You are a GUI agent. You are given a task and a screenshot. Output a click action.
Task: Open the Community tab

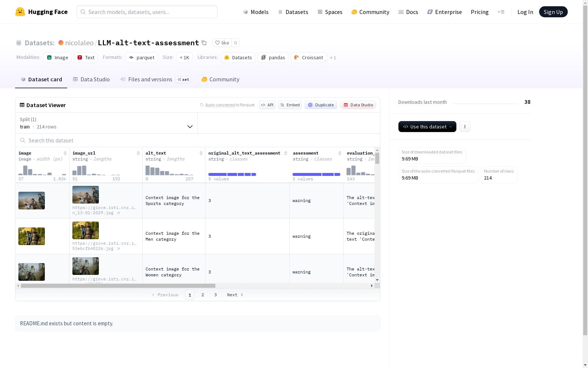tap(220, 79)
